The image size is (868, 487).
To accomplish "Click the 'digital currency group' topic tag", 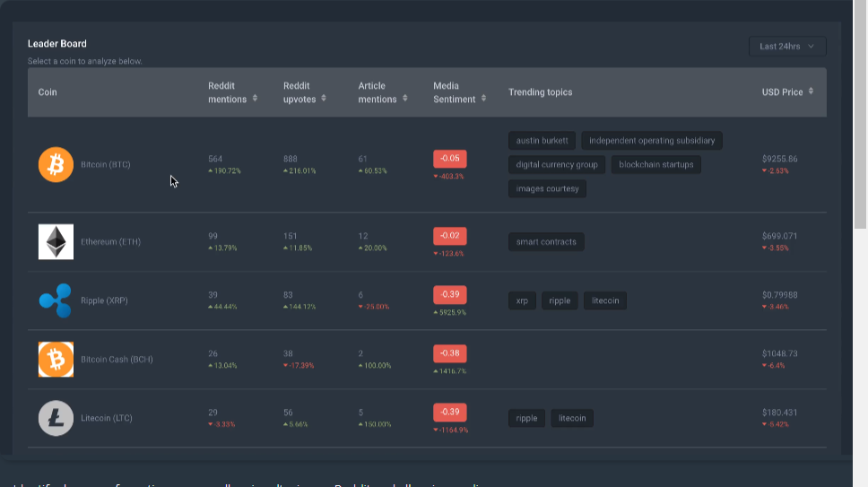I will tap(557, 164).
